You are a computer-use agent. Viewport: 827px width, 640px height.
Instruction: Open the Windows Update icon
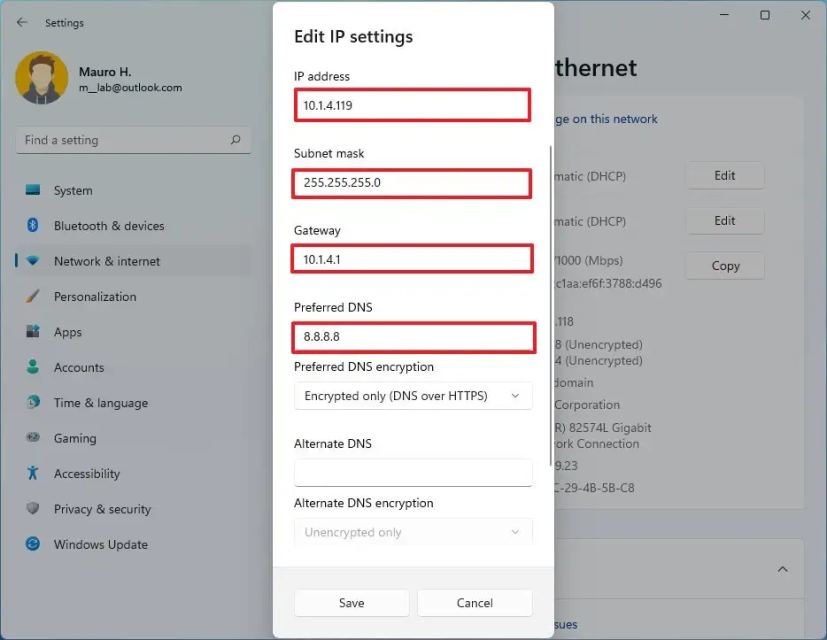[x=33, y=544]
